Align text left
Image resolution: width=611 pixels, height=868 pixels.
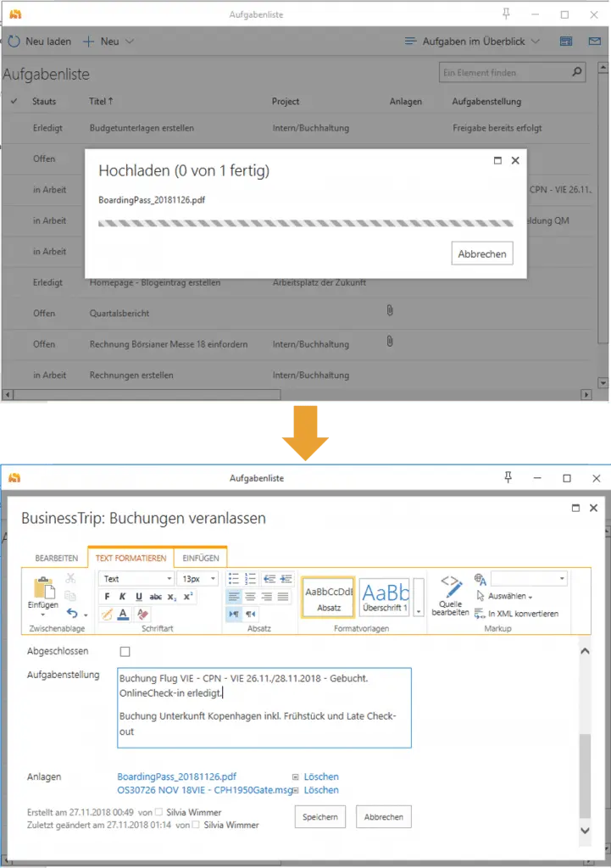pos(234,597)
